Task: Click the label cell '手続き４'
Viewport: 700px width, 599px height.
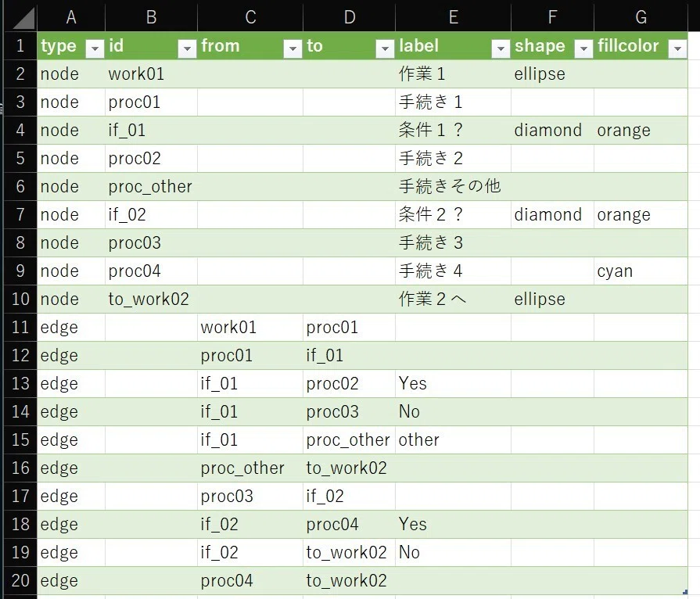Action: (453, 271)
